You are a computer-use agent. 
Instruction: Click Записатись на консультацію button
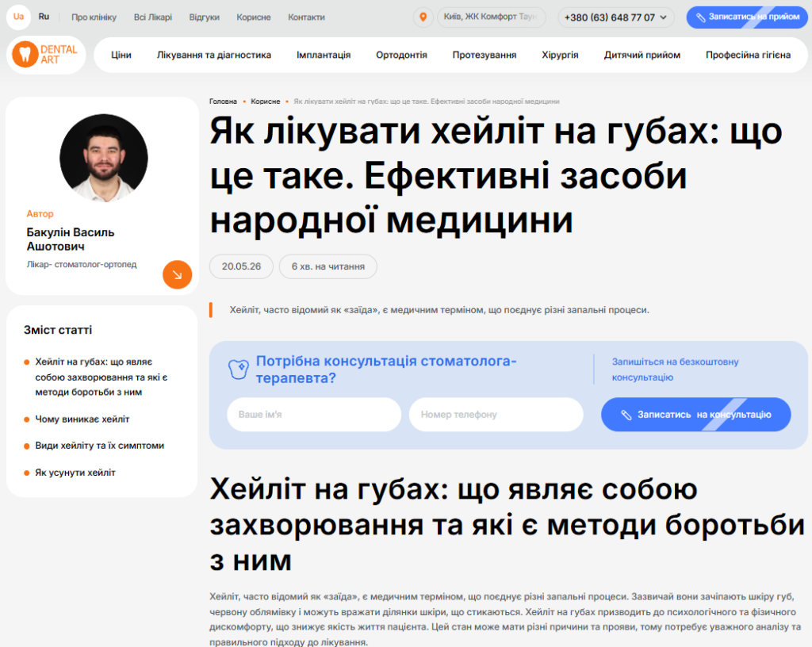(695, 415)
